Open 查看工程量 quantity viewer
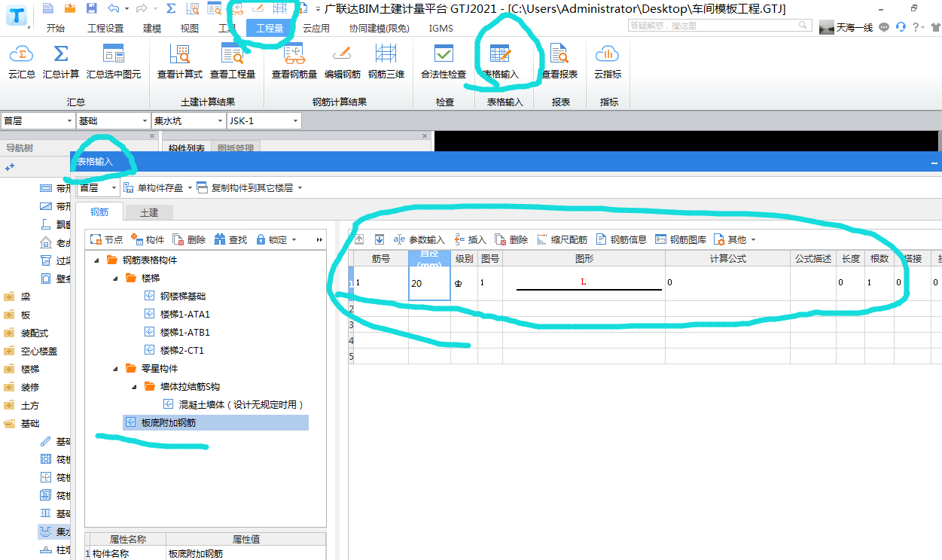 [x=233, y=61]
